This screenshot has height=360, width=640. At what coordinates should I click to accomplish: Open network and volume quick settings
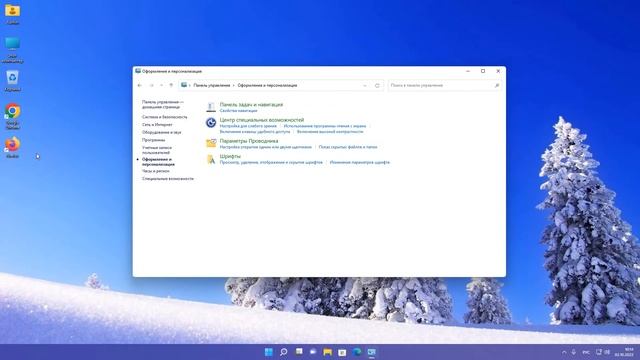click(603, 352)
